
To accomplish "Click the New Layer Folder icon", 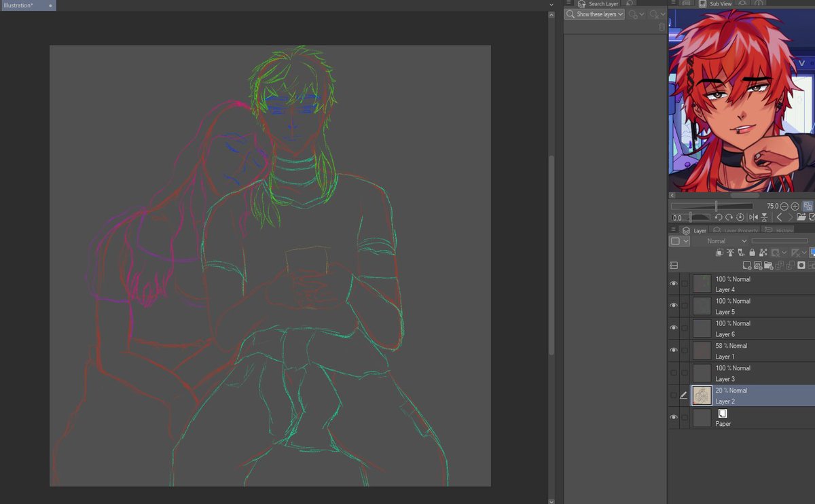I will pos(769,265).
